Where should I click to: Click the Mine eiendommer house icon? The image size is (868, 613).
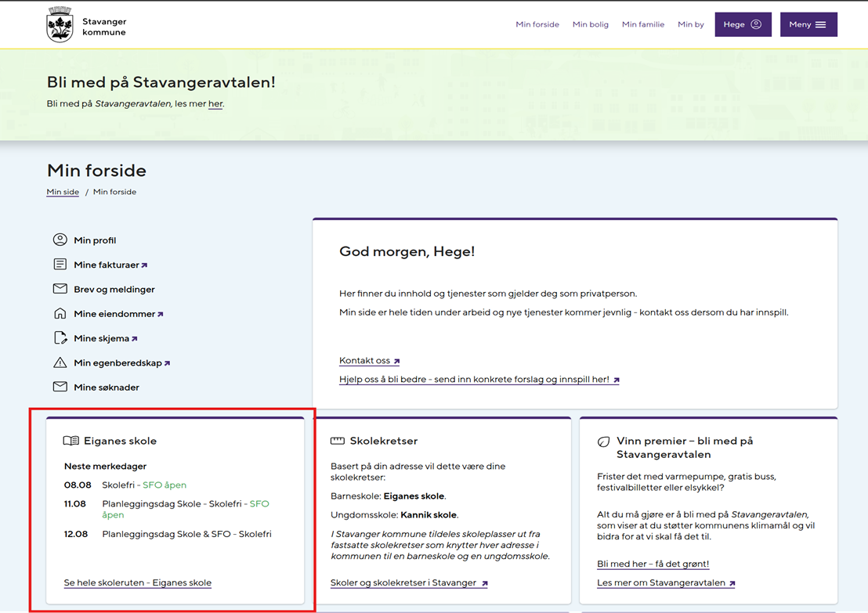point(60,313)
